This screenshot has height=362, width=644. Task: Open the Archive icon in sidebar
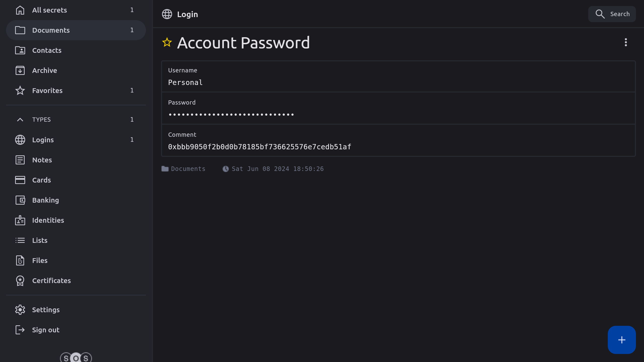20,70
